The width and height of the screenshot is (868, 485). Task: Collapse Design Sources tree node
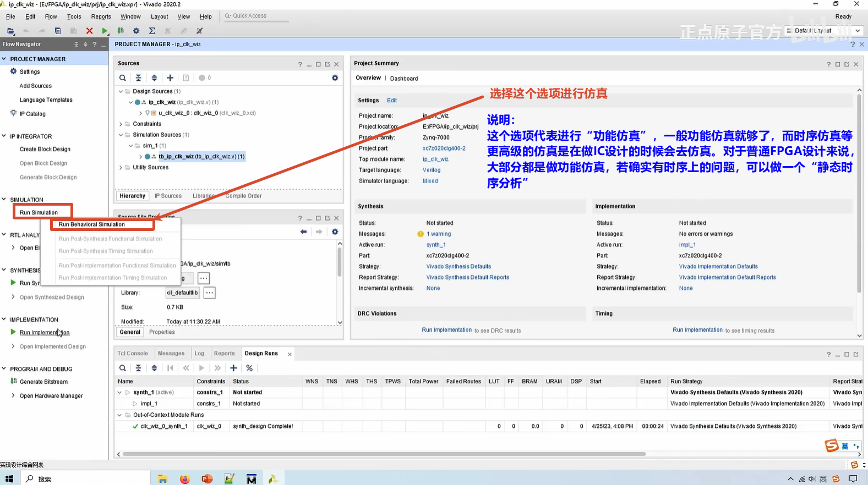pos(121,91)
